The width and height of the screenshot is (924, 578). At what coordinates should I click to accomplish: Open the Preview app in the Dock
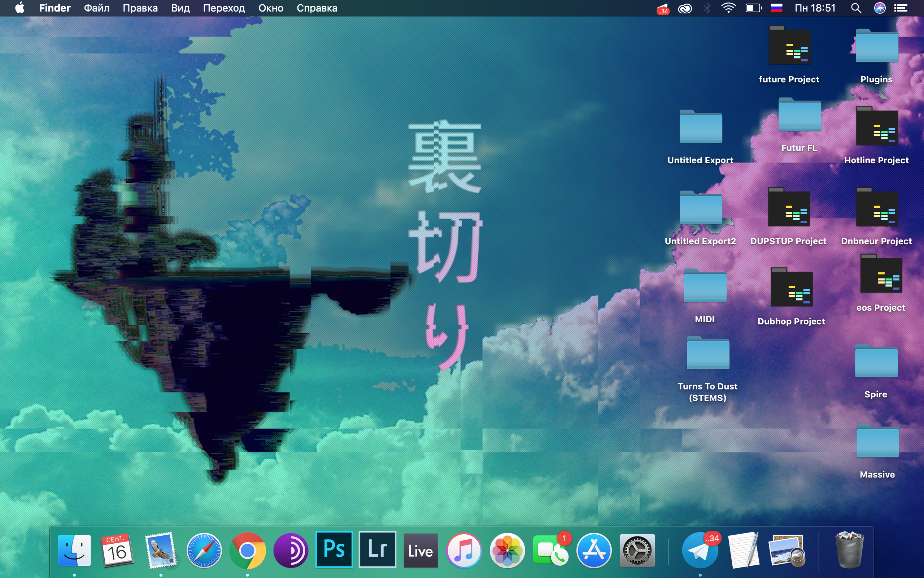[787, 550]
